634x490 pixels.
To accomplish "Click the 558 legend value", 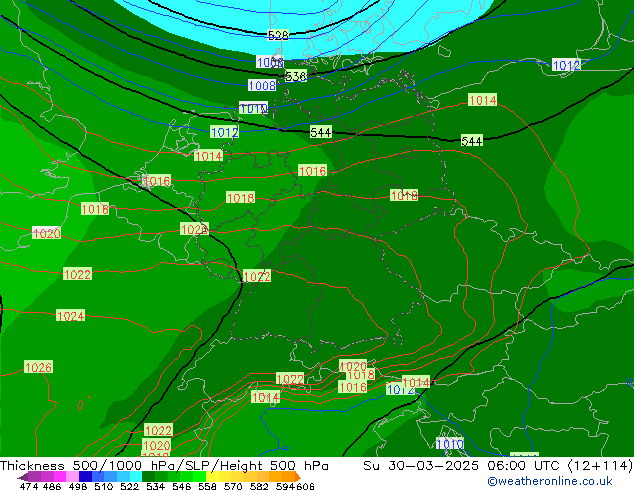I will coord(207,486).
